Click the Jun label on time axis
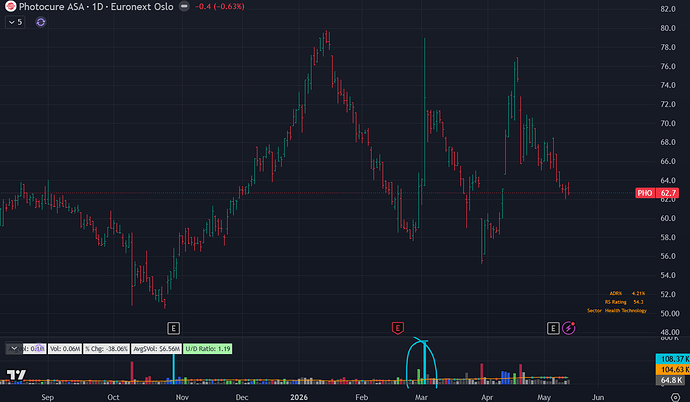Screen dimensions: 690x402 [x=598, y=397]
